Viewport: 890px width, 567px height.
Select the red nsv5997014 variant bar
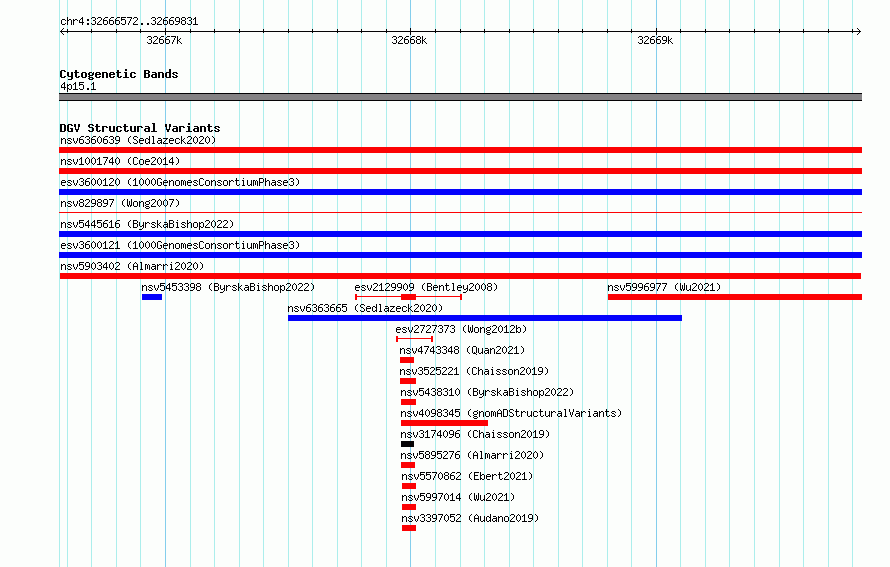click(409, 507)
